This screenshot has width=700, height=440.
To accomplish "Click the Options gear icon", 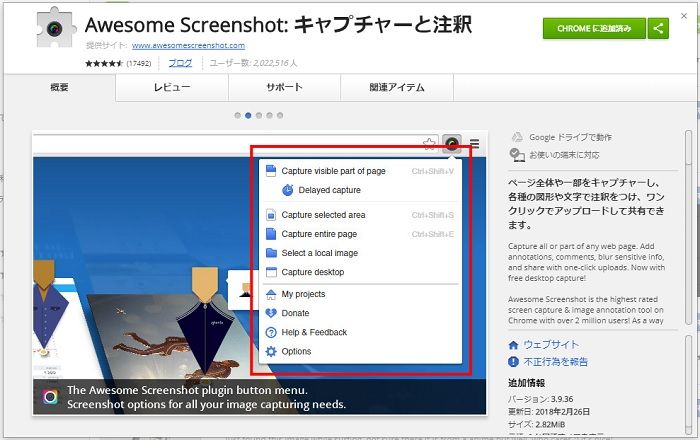I will (x=271, y=352).
